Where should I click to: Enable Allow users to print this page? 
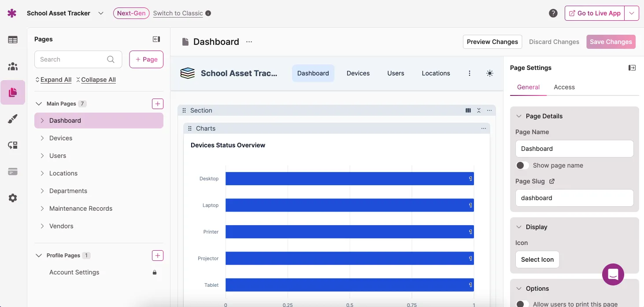[522, 304]
